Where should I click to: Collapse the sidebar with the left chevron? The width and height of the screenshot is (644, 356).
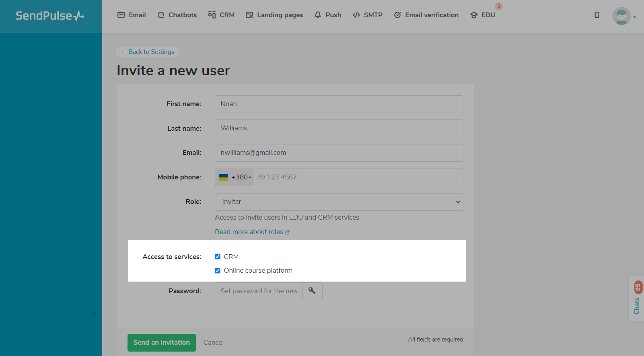(x=95, y=314)
